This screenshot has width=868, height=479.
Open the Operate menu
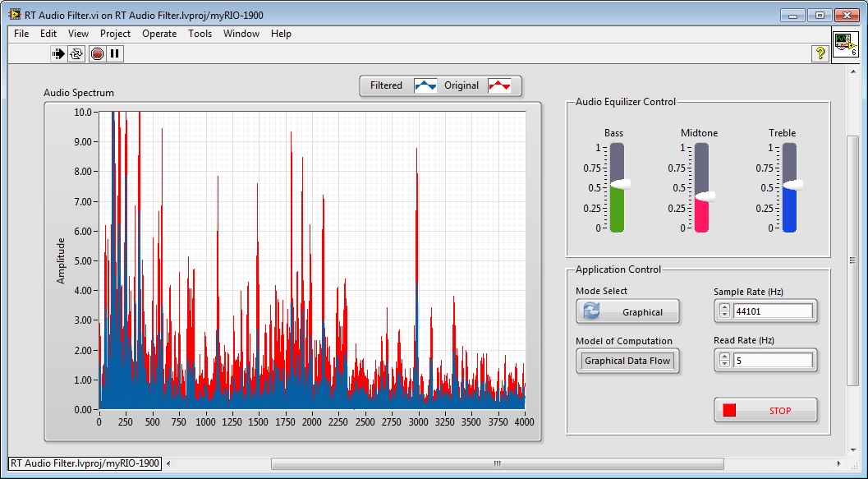click(159, 34)
